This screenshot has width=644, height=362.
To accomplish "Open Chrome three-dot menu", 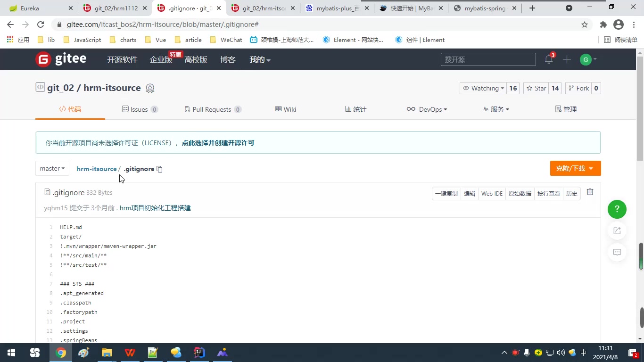I will [634, 25].
